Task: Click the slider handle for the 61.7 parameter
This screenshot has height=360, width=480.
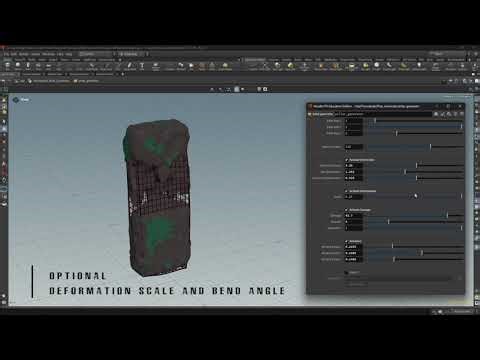Action: point(447,216)
